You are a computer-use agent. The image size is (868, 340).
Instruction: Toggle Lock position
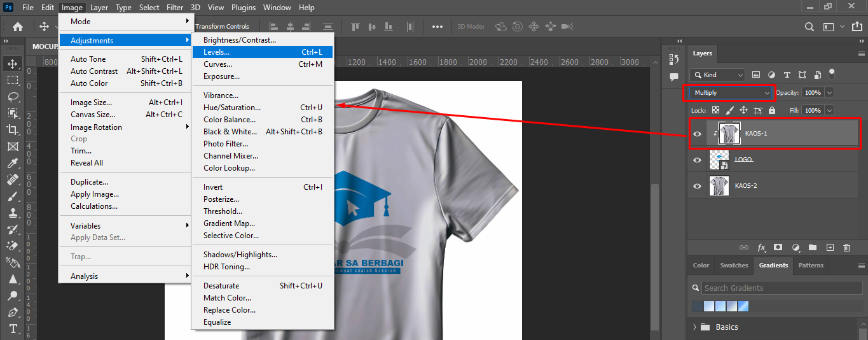[x=743, y=110]
